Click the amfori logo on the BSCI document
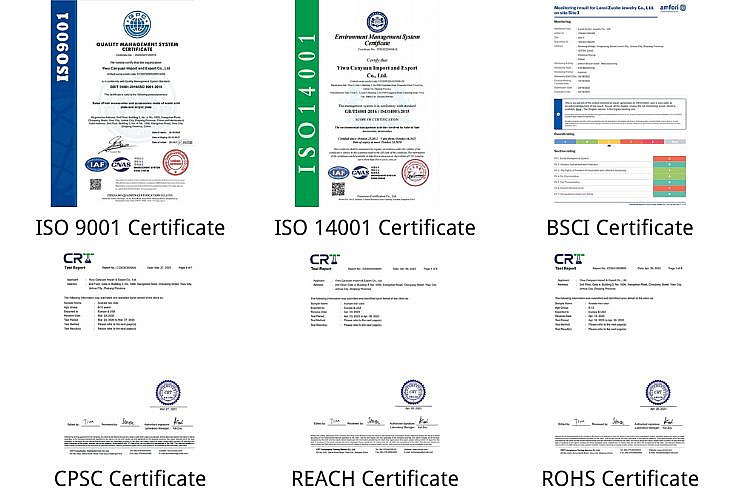 click(x=673, y=8)
